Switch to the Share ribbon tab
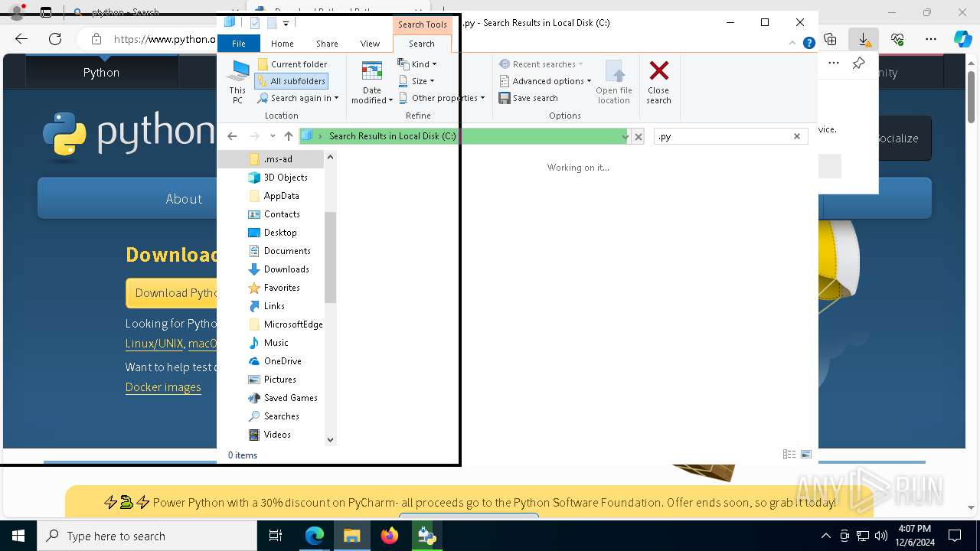The width and height of the screenshot is (980, 551). point(327,44)
